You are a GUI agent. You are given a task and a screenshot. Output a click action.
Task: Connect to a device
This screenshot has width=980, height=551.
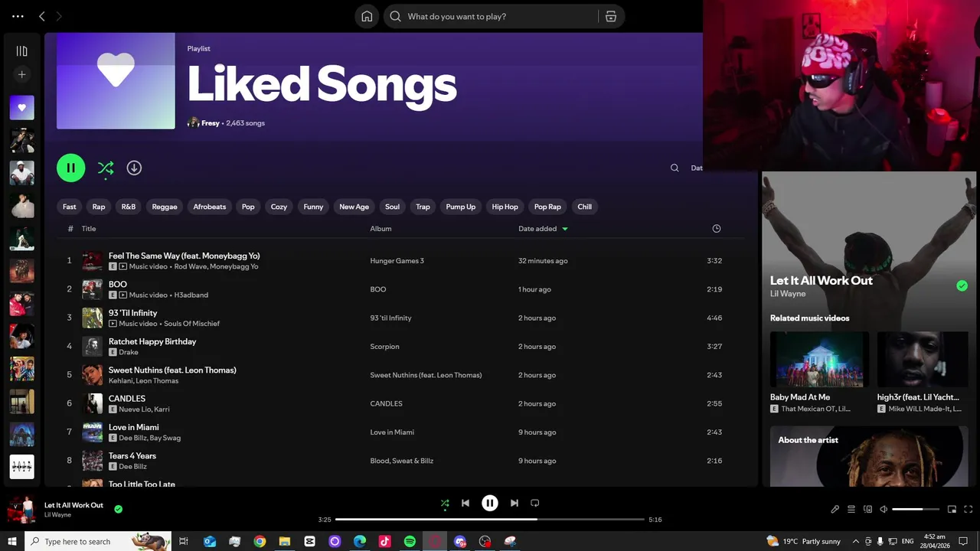(867, 509)
